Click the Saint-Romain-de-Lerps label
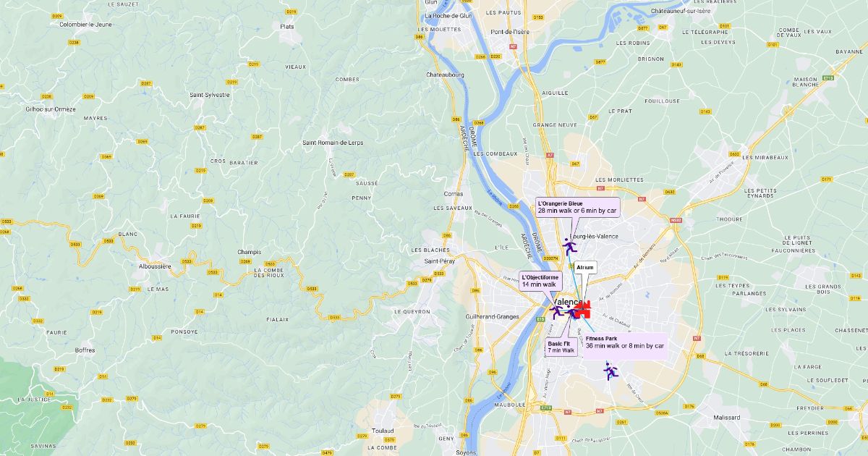Image resolution: width=868 pixels, height=456 pixels. [333, 143]
